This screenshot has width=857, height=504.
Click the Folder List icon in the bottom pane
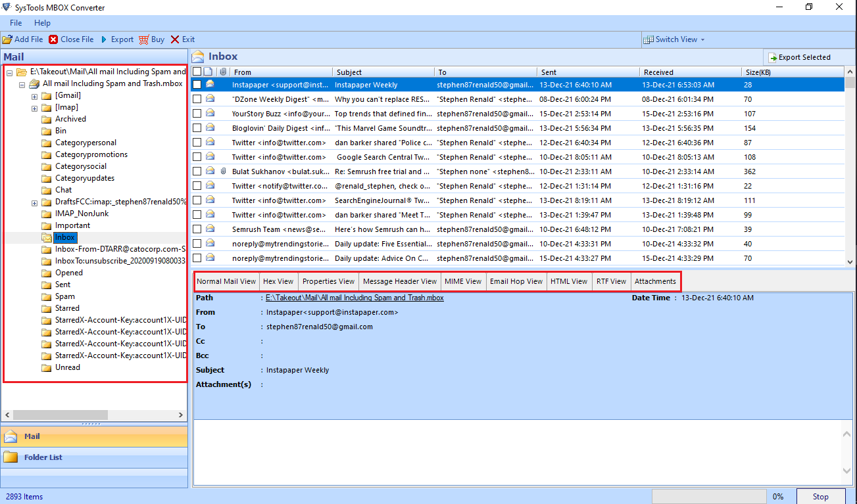click(x=11, y=457)
